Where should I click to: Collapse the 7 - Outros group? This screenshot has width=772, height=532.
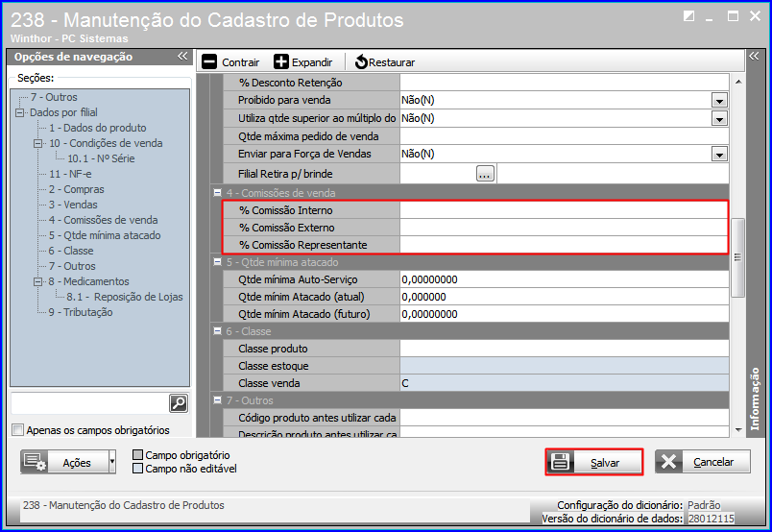pyautogui.click(x=217, y=400)
